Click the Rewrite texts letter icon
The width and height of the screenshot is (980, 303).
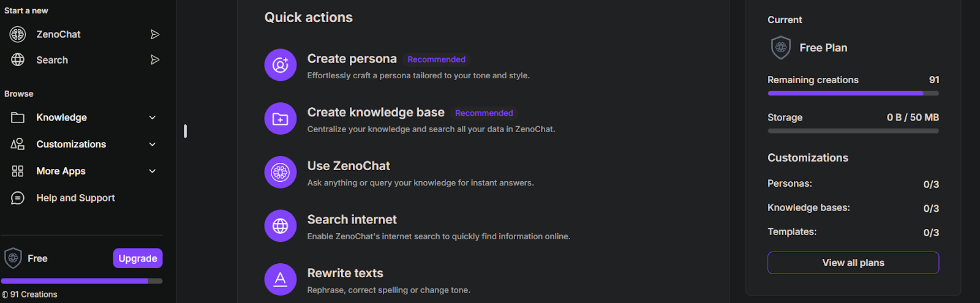(281, 279)
